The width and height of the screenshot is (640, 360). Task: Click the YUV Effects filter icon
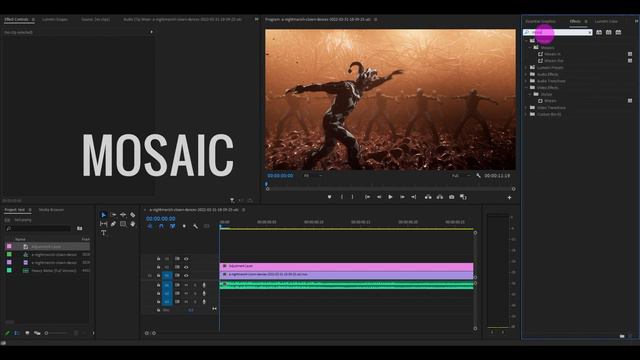pos(618,32)
